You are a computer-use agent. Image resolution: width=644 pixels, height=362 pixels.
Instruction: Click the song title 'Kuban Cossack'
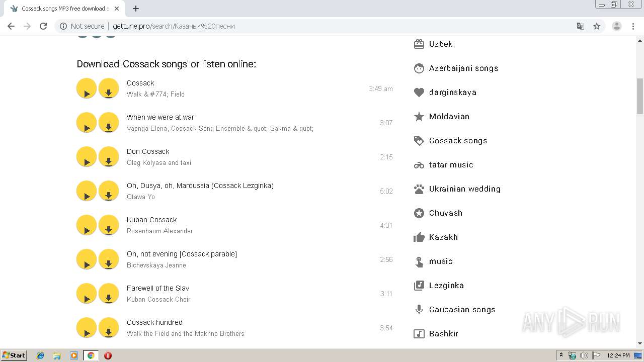click(x=152, y=220)
